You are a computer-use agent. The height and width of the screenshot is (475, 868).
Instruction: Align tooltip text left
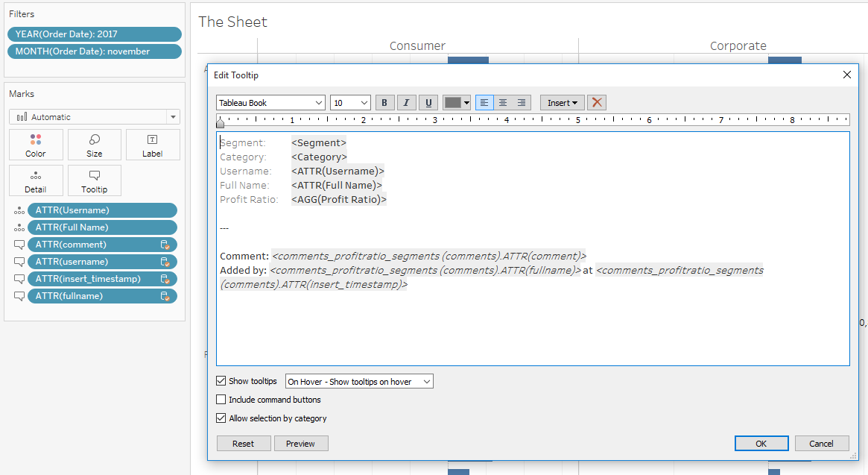pos(484,103)
